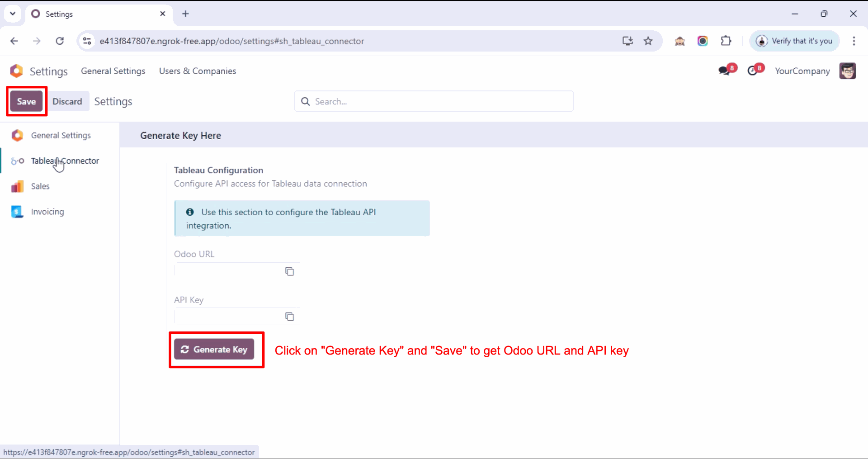This screenshot has width=868, height=459.
Task: Go forward to the next page
Action: click(37, 41)
